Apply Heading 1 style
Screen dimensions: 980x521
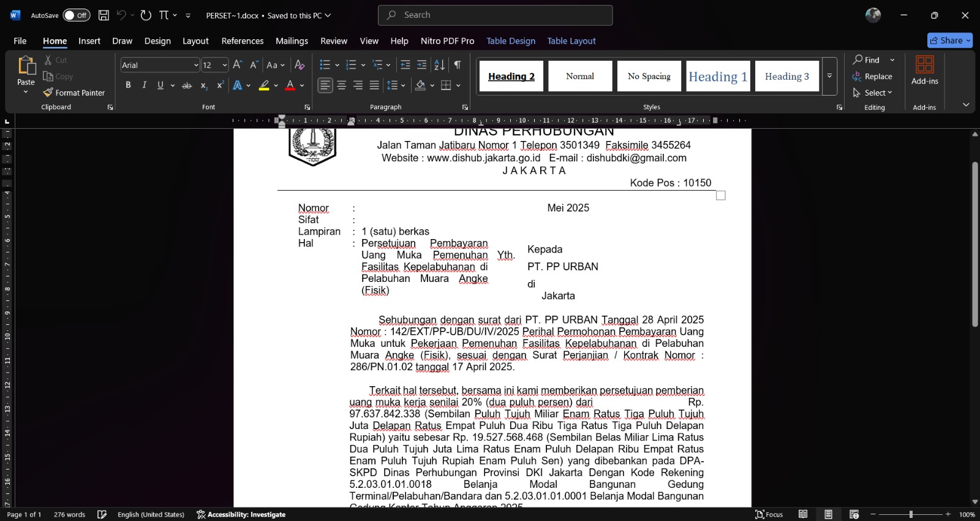(718, 76)
